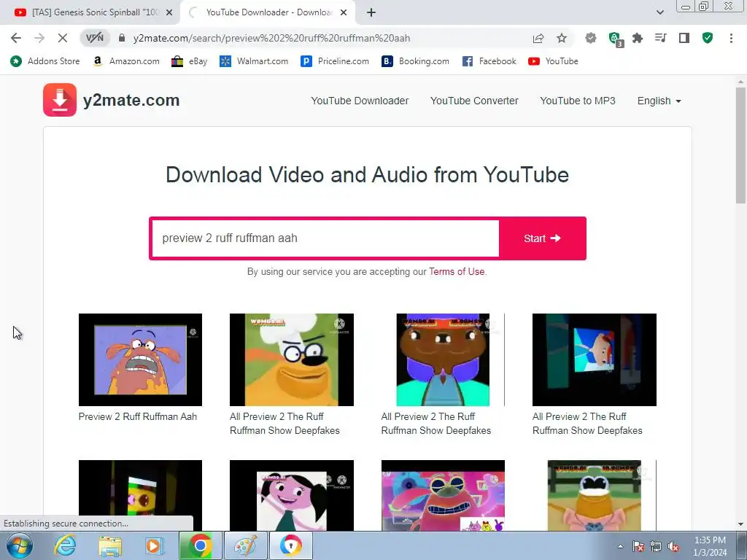Select the chef dog with glasses thumbnail
The image size is (747, 560).
(292, 359)
